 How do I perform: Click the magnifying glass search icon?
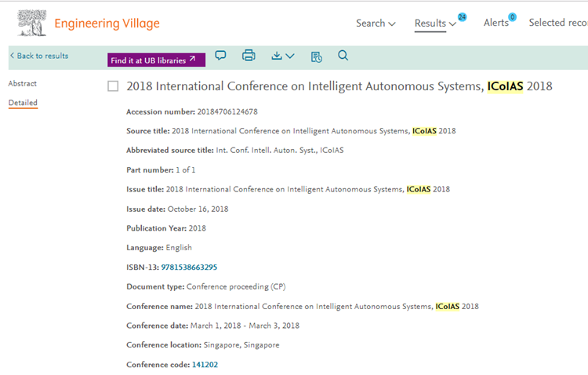[343, 56]
